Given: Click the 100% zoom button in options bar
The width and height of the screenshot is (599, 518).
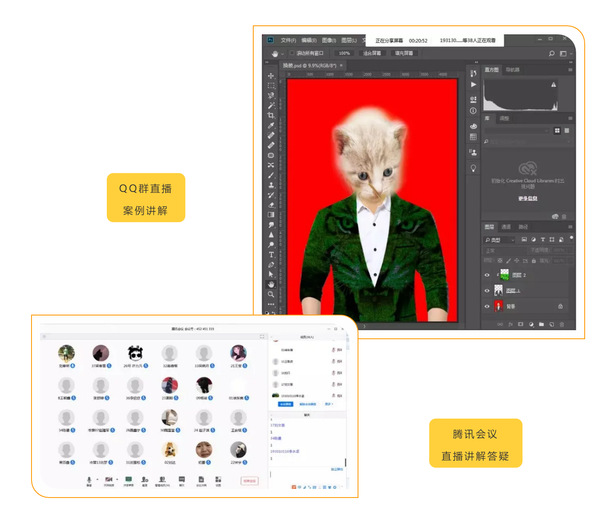Looking at the screenshot, I should pyautogui.click(x=344, y=53).
